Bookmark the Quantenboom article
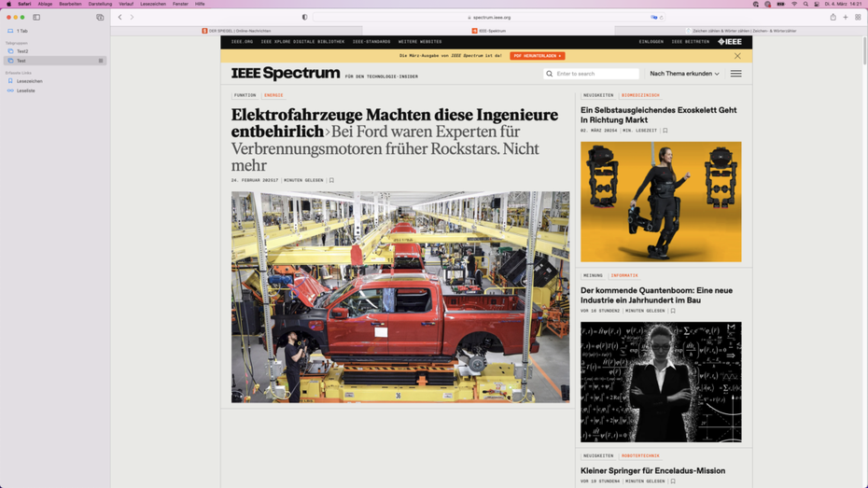The height and width of the screenshot is (488, 868). pos(673,311)
